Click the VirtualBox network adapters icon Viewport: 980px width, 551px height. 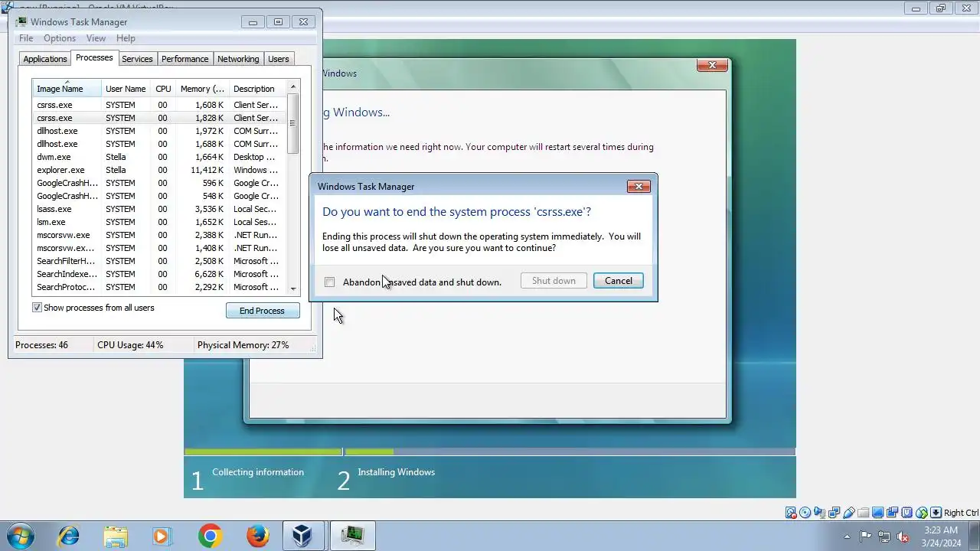(x=834, y=513)
